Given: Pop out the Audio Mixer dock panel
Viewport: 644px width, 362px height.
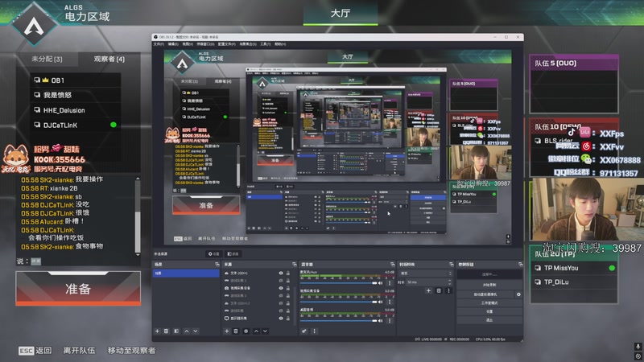Looking at the screenshot, I should [x=392, y=265].
